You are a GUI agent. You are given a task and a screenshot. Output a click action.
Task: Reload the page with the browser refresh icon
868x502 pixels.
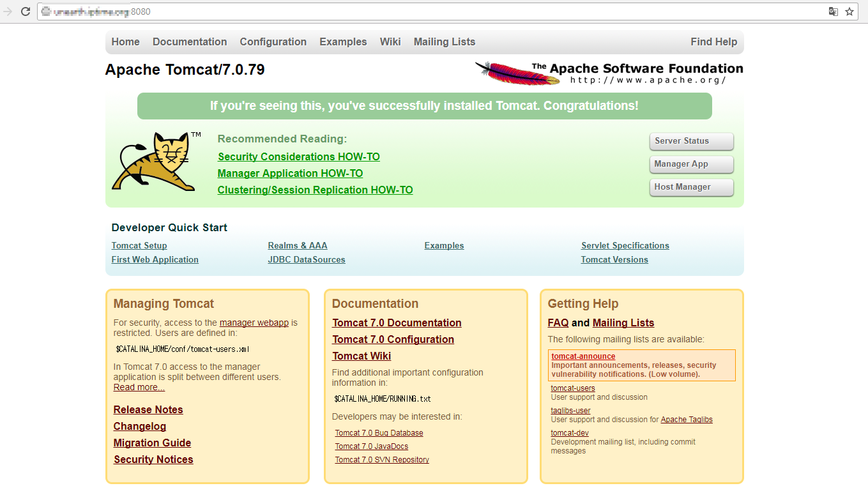(26, 11)
